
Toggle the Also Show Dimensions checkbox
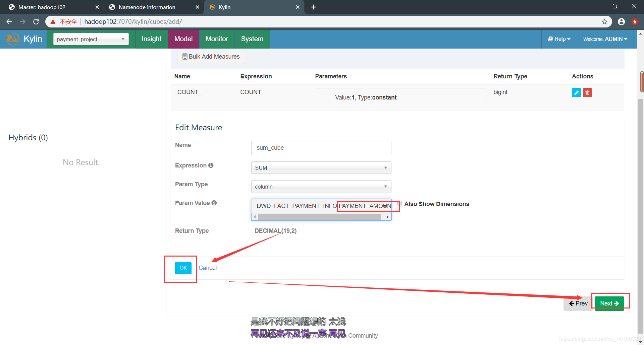400,203
